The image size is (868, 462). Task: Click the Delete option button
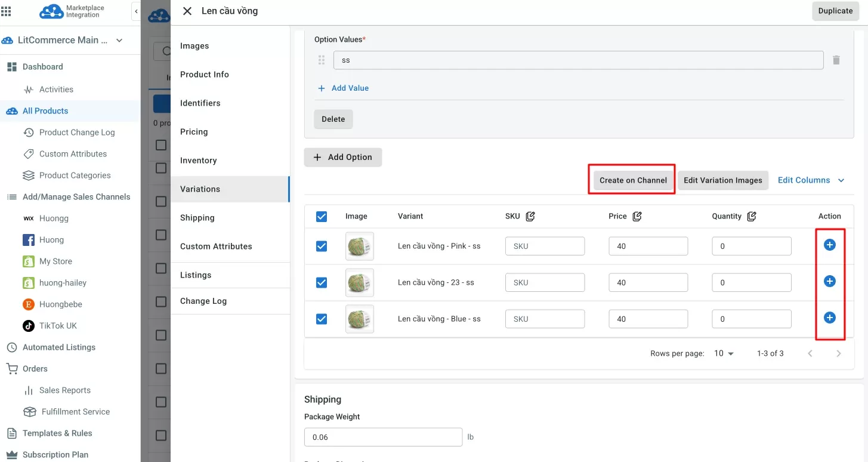[333, 119]
